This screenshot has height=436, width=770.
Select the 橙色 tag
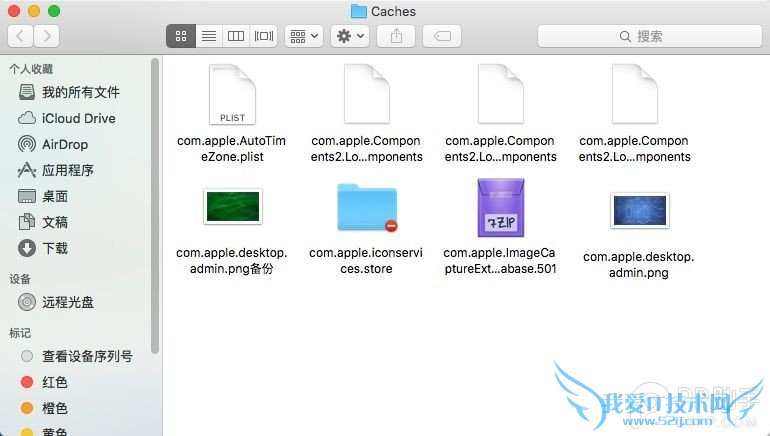coord(55,408)
